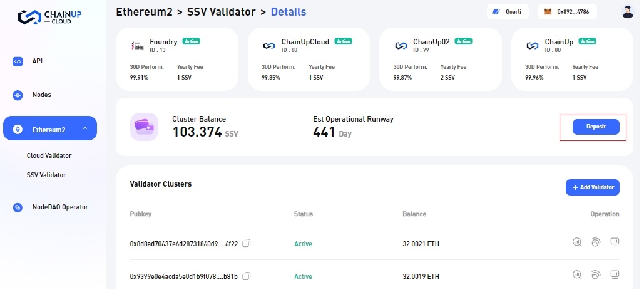The width and height of the screenshot is (644, 292).
Task: Go to Nodes in the sidebar
Action: pos(41,95)
